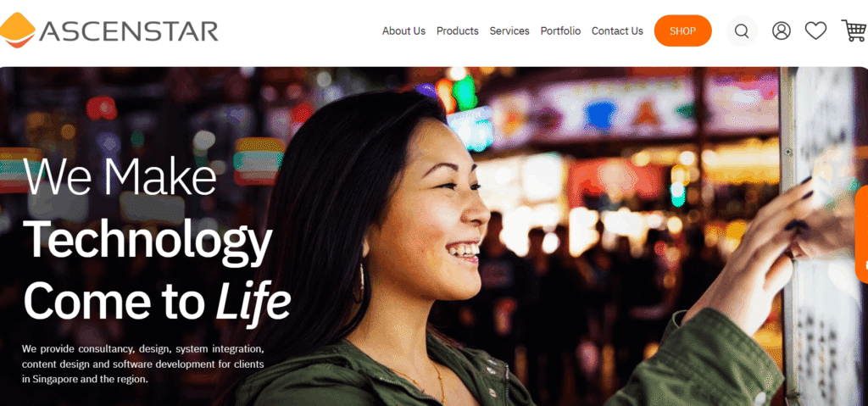Click the orange SHOP button
Image resolution: width=868 pixels, height=406 pixels.
682,31
